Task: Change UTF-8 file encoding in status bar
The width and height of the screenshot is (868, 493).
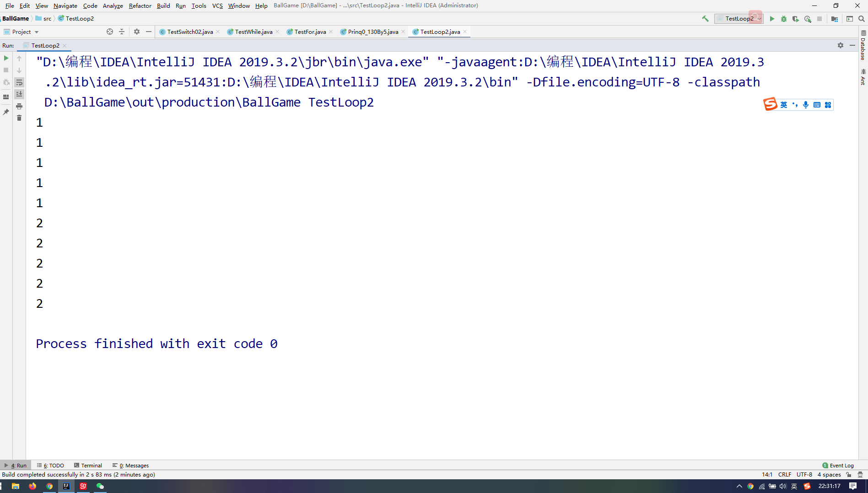Action: pos(804,474)
